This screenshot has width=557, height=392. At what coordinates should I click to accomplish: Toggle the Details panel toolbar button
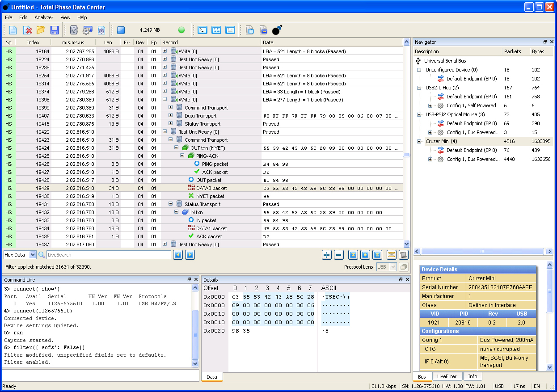(x=216, y=30)
